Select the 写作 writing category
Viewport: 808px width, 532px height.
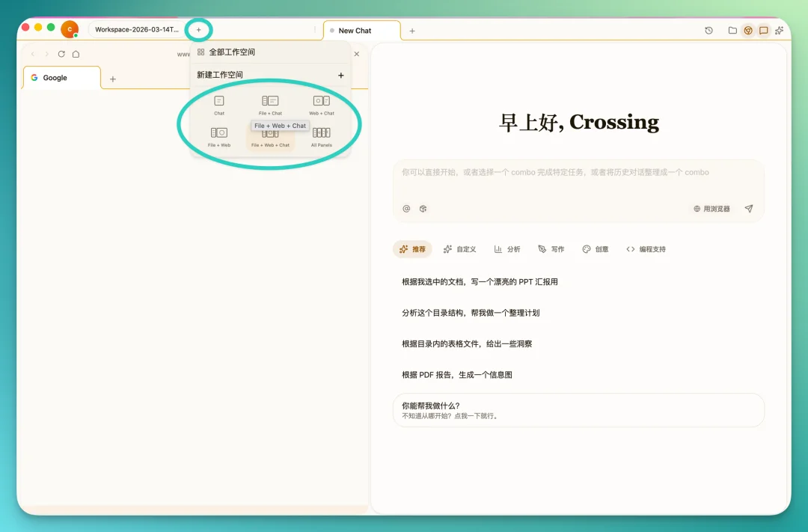[x=551, y=248]
